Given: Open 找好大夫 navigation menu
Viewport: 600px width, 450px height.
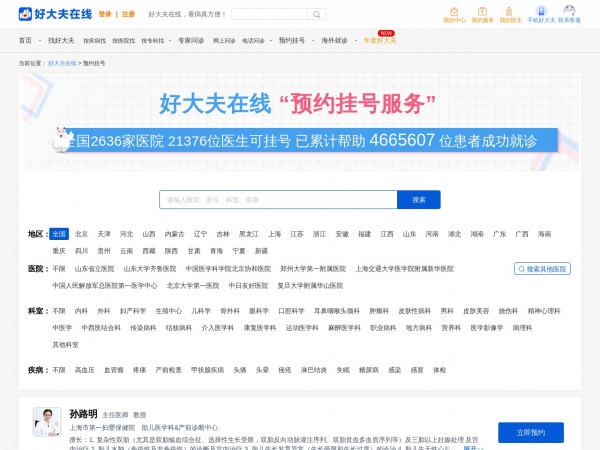Looking at the screenshot, I should click(60, 41).
